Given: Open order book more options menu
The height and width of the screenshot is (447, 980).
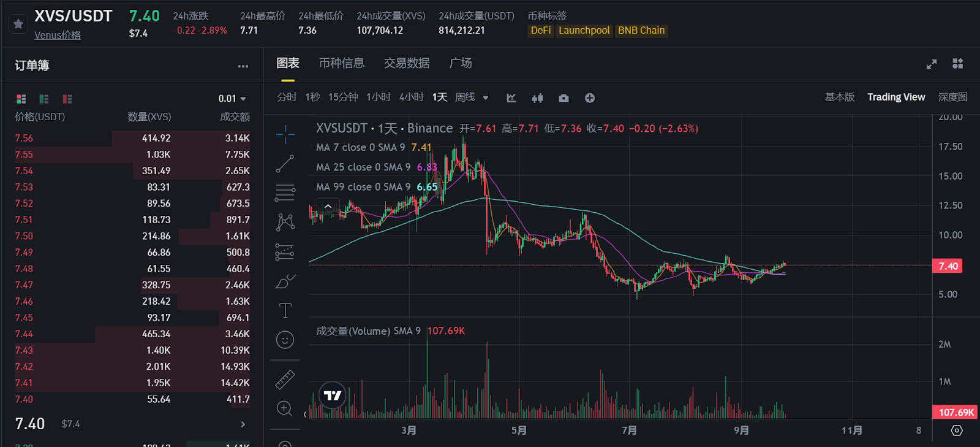Looking at the screenshot, I should pyautogui.click(x=243, y=66).
